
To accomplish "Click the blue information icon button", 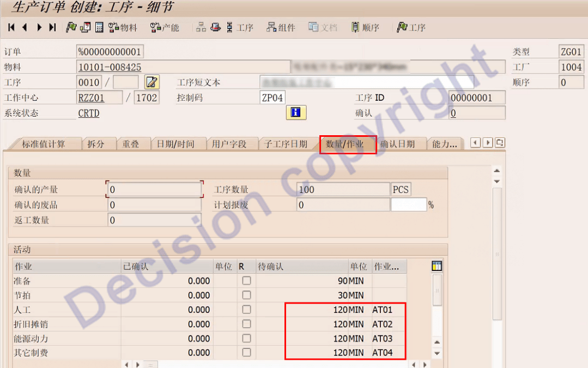I will point(296,113).
